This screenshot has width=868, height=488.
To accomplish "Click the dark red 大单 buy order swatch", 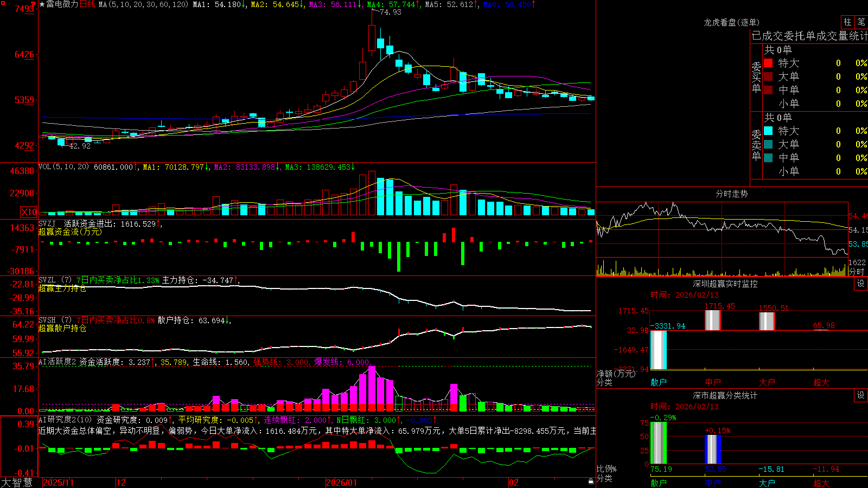I will click(x=768, y=76).
